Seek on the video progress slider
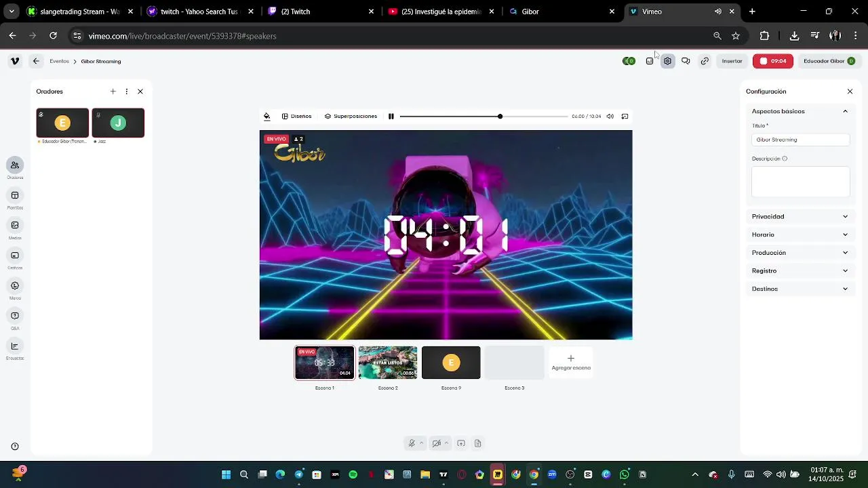Image resolution: width=868 pixels, height=488 pixels. (x=484, y=117)
